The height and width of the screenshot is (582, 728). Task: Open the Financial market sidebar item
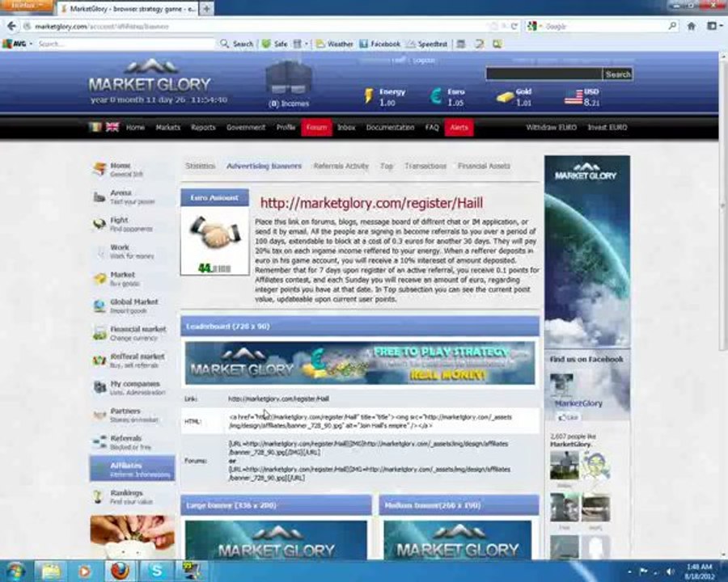click(133, 333)
